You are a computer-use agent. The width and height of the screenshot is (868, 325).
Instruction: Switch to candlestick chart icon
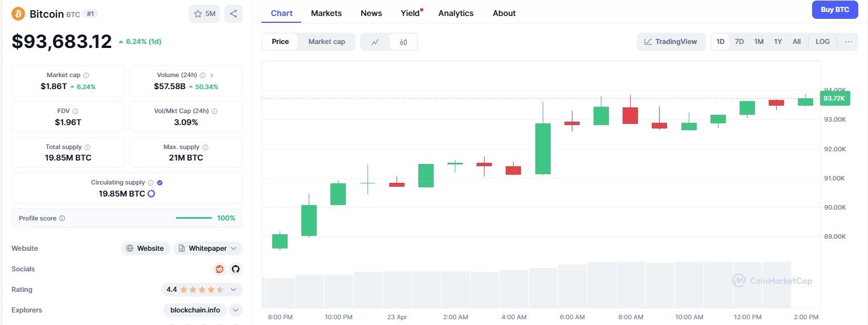(x=403, y=42)
